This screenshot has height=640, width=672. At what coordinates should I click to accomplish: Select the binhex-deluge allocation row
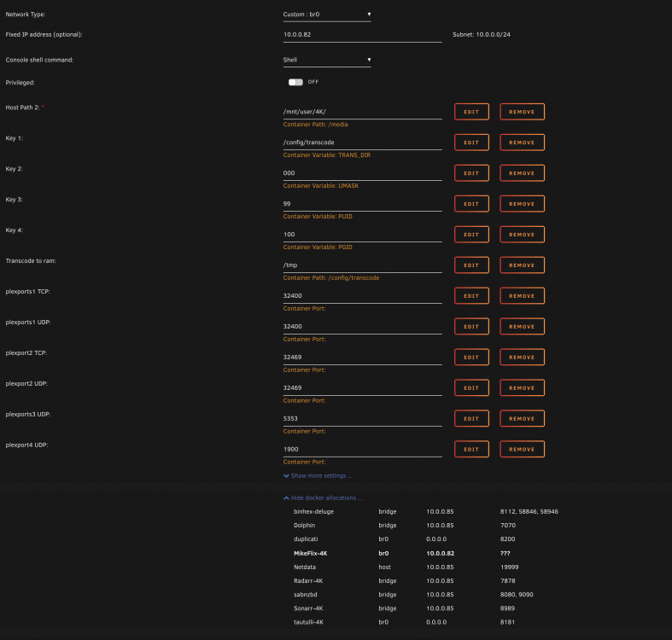tap(425, 512)
